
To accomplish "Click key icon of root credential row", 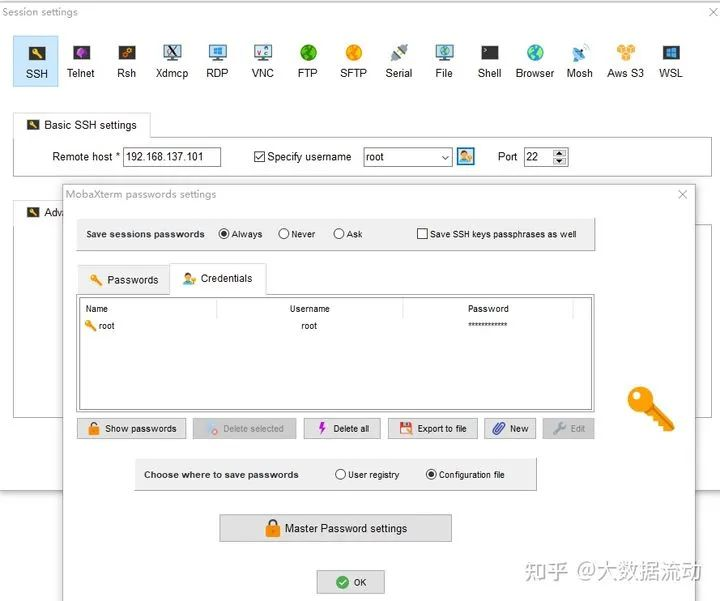I will (90, 326).
